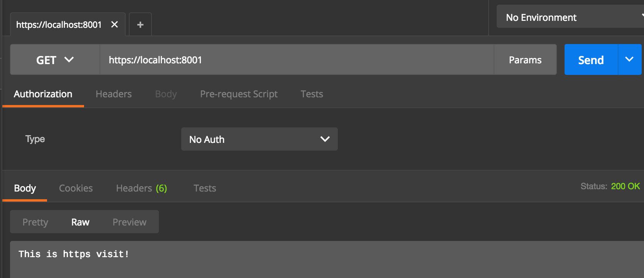Image resolution: width=644 pixels, height=278 pixels.
Task: Click the request URL input field
Action: click(x=297, y=60)
